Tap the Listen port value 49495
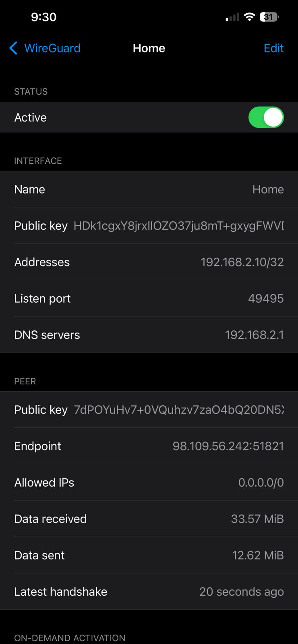Screen dimensions: 298x644 click(x=267, y=298)
